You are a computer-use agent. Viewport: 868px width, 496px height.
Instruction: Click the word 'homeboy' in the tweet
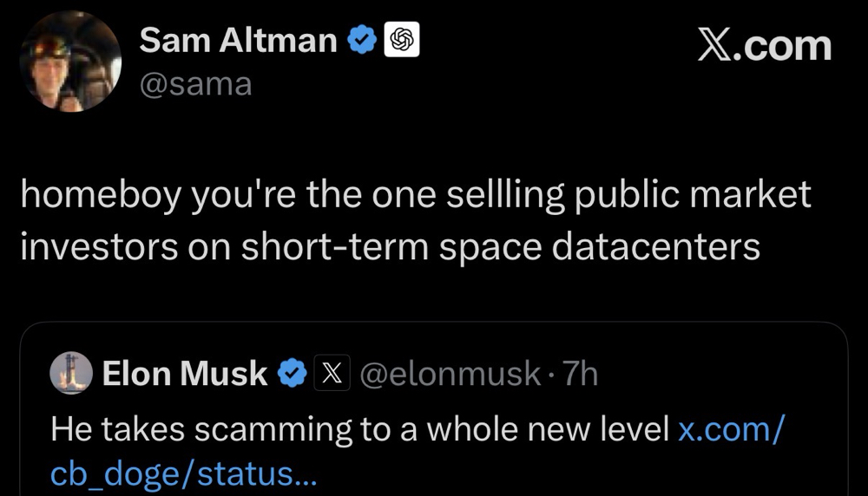click(x=102, y=196)
